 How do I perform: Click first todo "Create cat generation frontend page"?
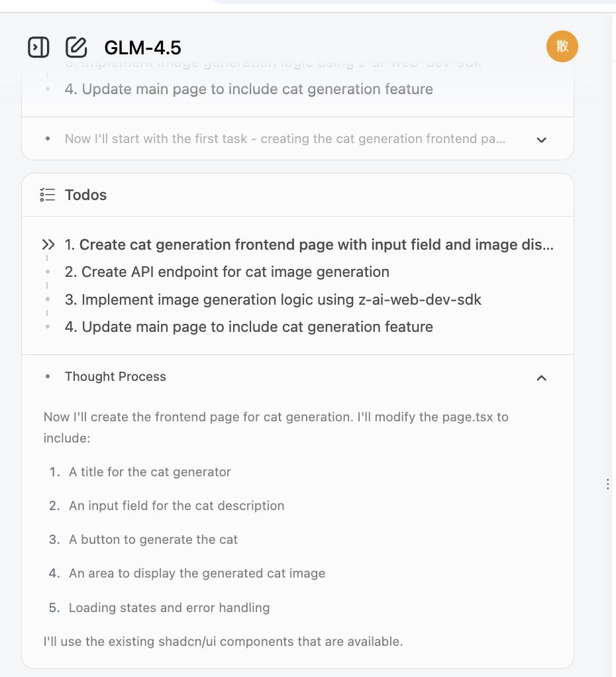(x=309, y=245)
